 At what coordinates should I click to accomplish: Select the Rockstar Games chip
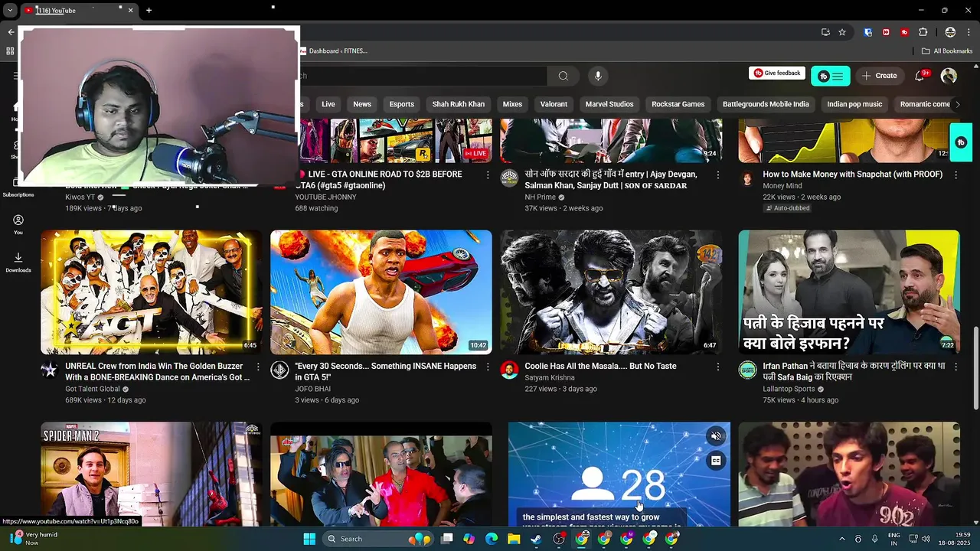coord(678,104)
